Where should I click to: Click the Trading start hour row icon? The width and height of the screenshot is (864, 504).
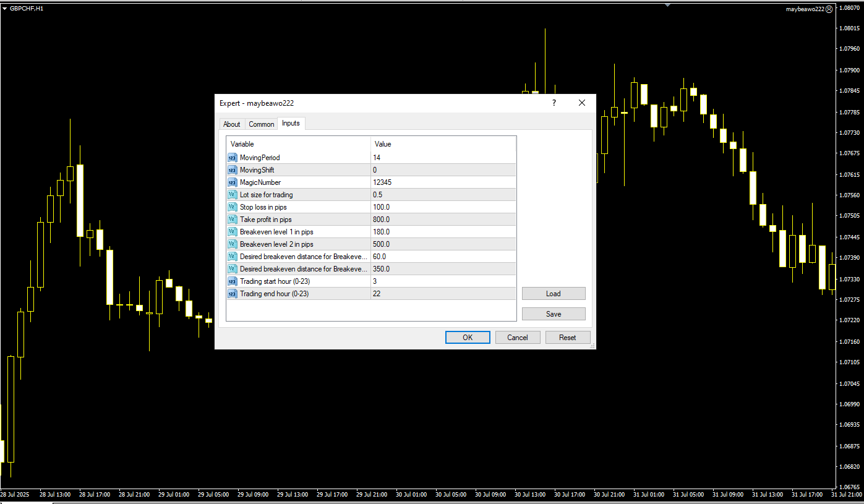232,281
